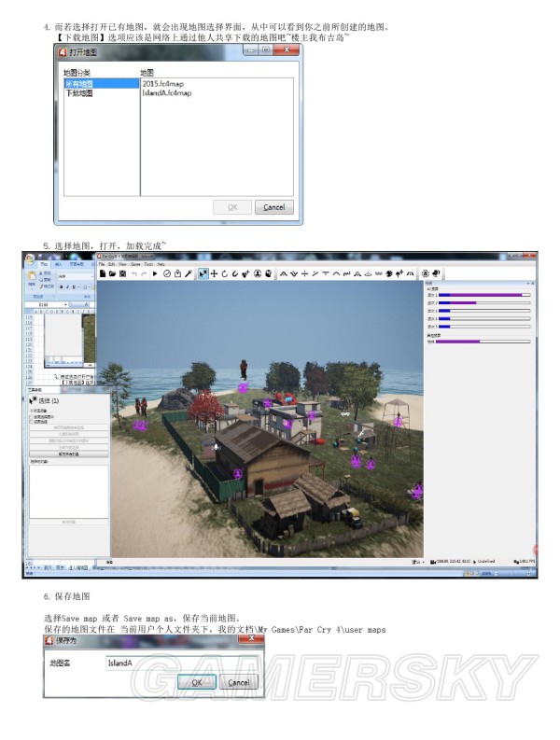Toggle the second checkbox in selection panel
This screenshot has height=740, width=560.
coord(32,422)
